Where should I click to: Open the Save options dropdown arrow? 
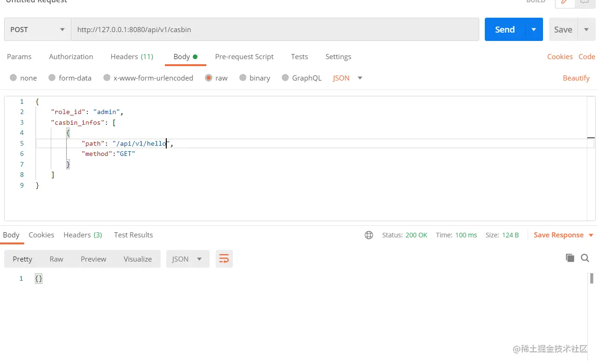(x=586, y=29)
